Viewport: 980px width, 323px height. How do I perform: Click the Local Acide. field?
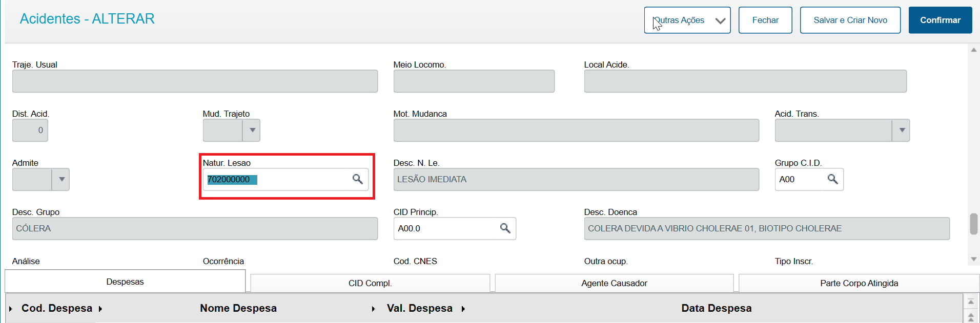[745, 81]
